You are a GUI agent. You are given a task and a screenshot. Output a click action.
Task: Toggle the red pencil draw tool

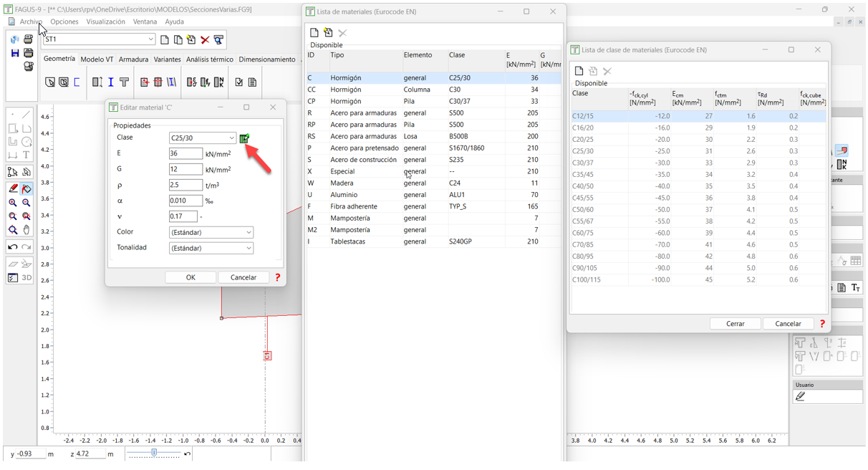13,189
